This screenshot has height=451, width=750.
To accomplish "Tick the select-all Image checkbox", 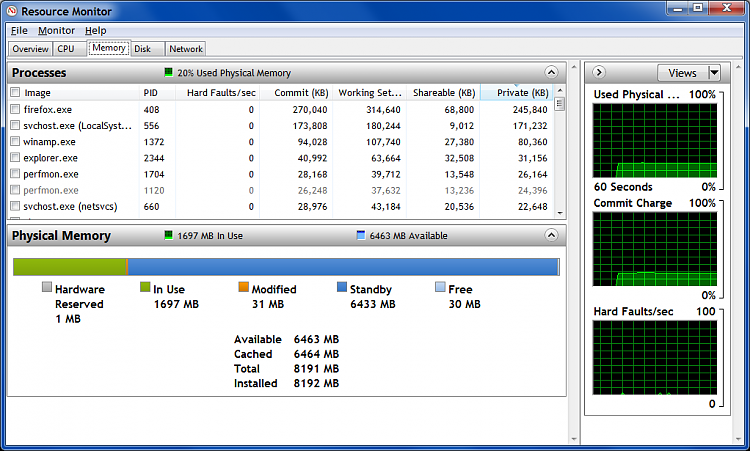I will pos(15,92).
